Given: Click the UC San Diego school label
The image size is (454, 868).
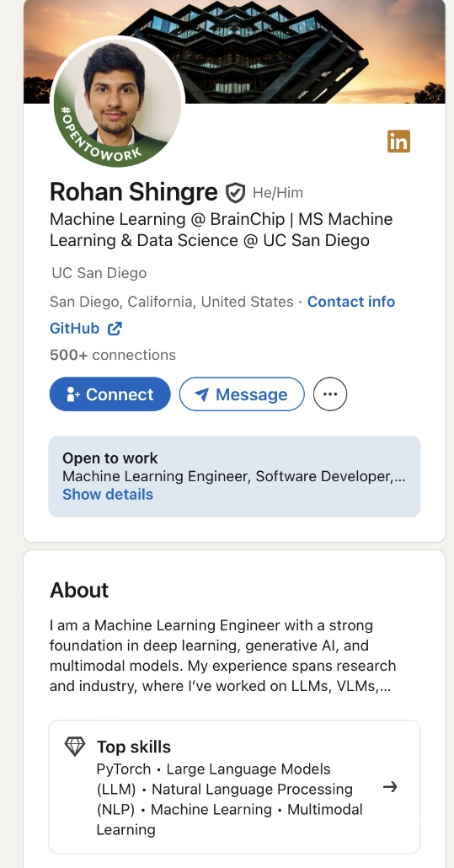Looking at the screenshot, I should 99,273.
